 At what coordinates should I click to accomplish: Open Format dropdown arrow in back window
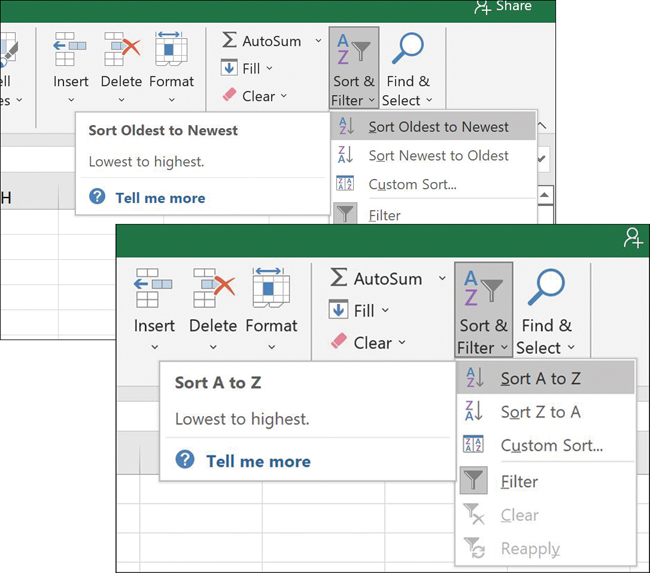click(x=172, y=100)
